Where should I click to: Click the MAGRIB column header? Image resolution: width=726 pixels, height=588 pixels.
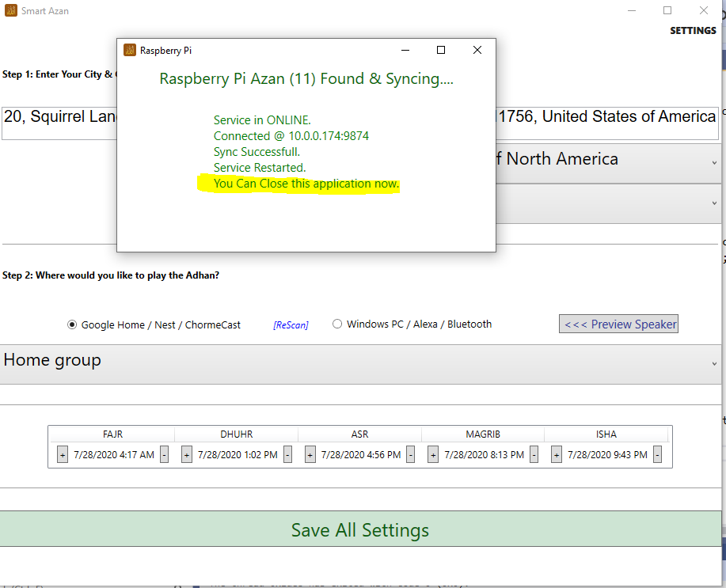click(483, 434)
